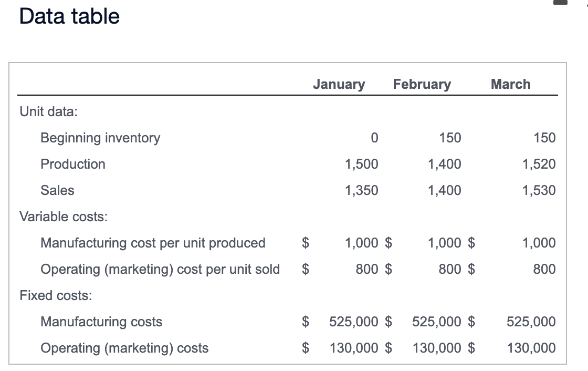The width and height of the screenshot is (588, 371).
Task: Select the March column header
Action: pos(510,84)
